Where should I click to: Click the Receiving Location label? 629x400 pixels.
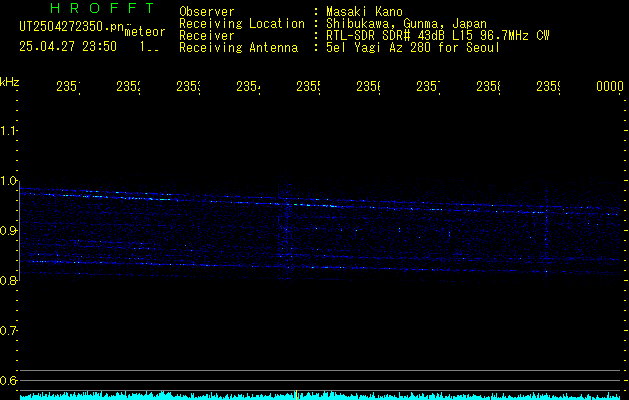[242, 24]
